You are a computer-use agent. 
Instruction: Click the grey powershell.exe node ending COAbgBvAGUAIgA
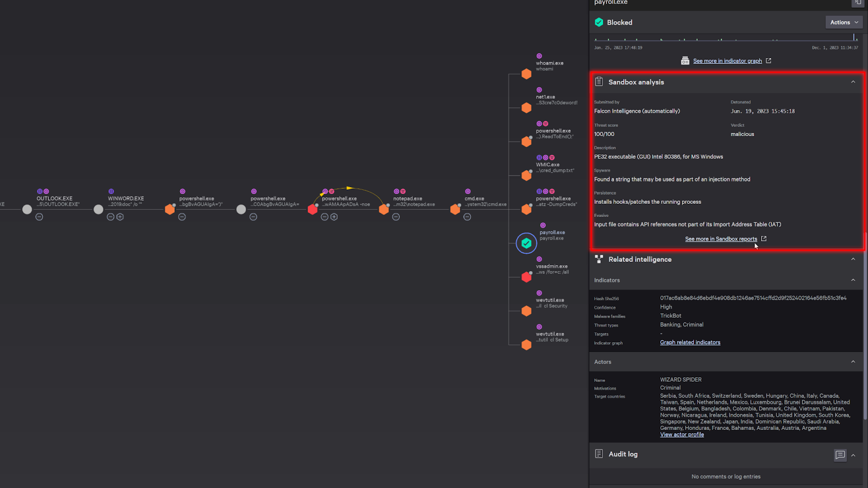(241, 209)
